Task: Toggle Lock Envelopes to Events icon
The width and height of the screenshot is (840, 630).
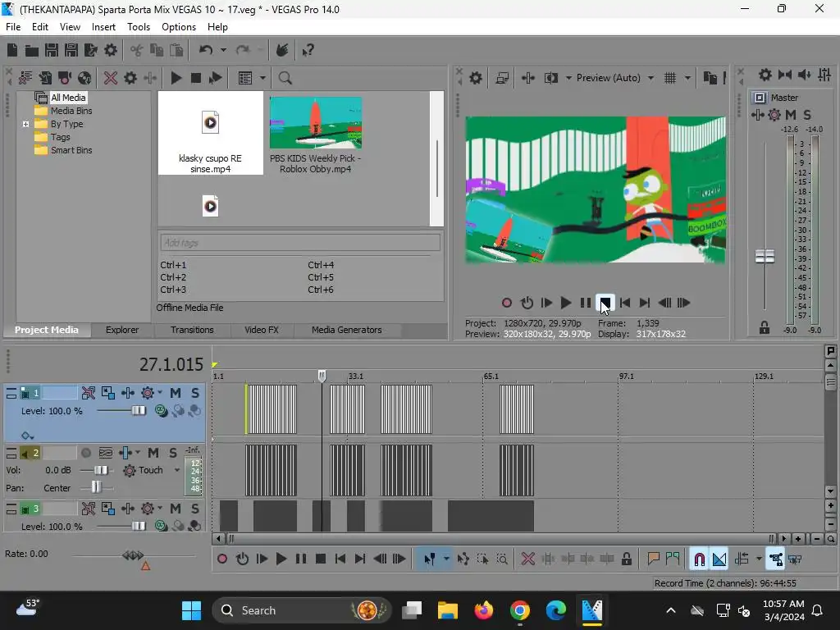Action: click(776, 559)
